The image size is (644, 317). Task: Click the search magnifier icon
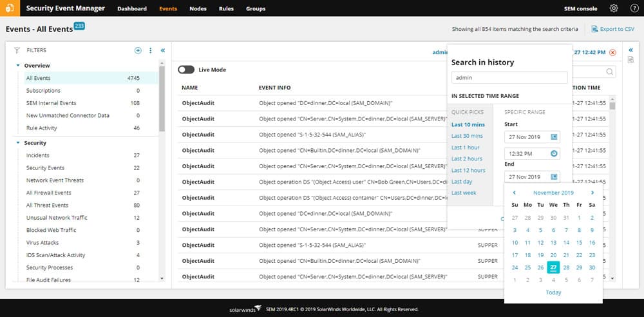click(x=611, y=72)
